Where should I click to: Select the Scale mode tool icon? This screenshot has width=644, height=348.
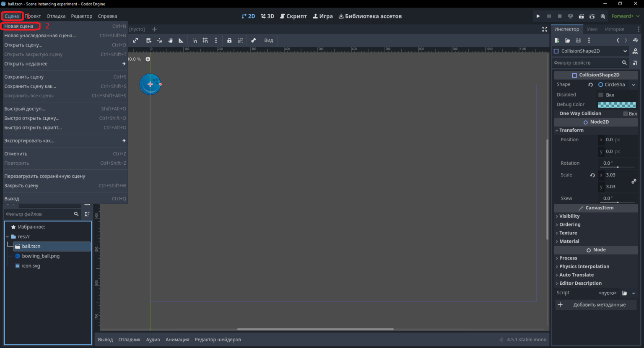pyautogui.click(x=135, y=40)
